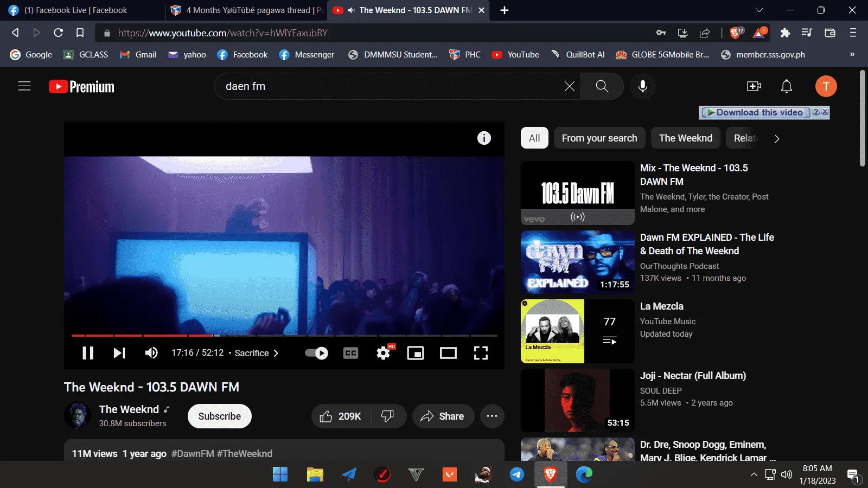Open the #DawnFM hashtag

tap(193, 454)
